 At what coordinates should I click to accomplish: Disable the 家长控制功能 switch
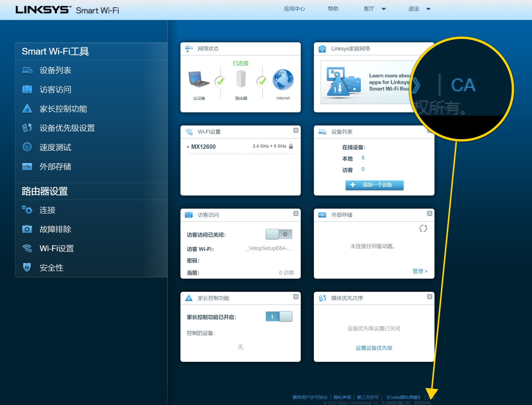click(x=279, y=316)
